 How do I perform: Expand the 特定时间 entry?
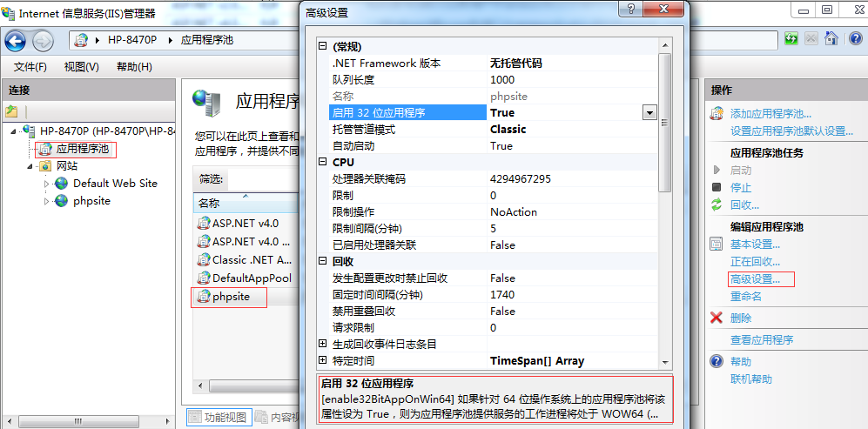pos(323,360)
